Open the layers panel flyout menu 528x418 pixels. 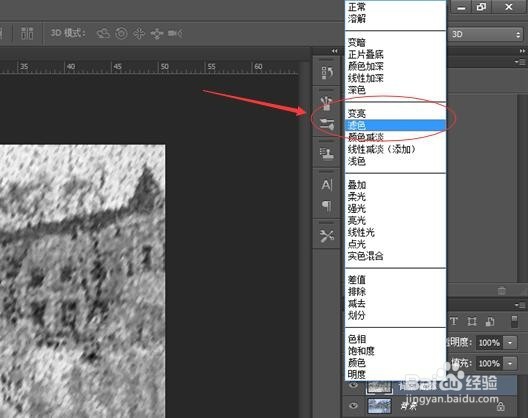[x=520, y=306]
